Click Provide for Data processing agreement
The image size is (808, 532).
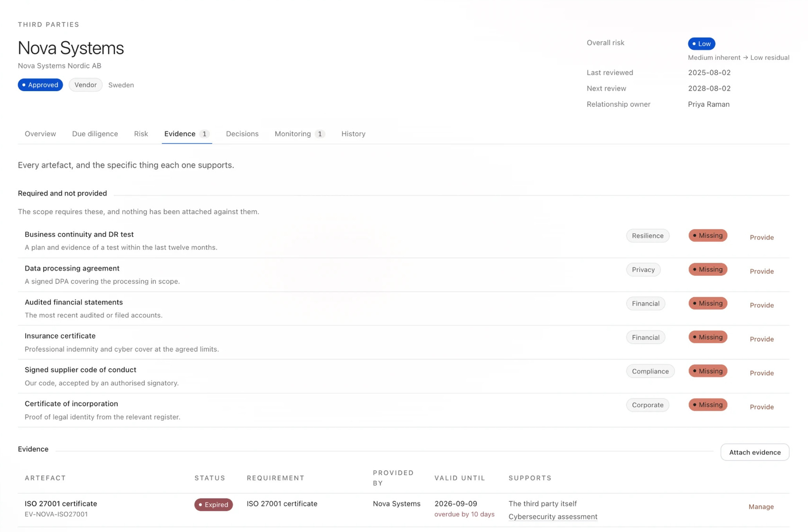[761, 271]
